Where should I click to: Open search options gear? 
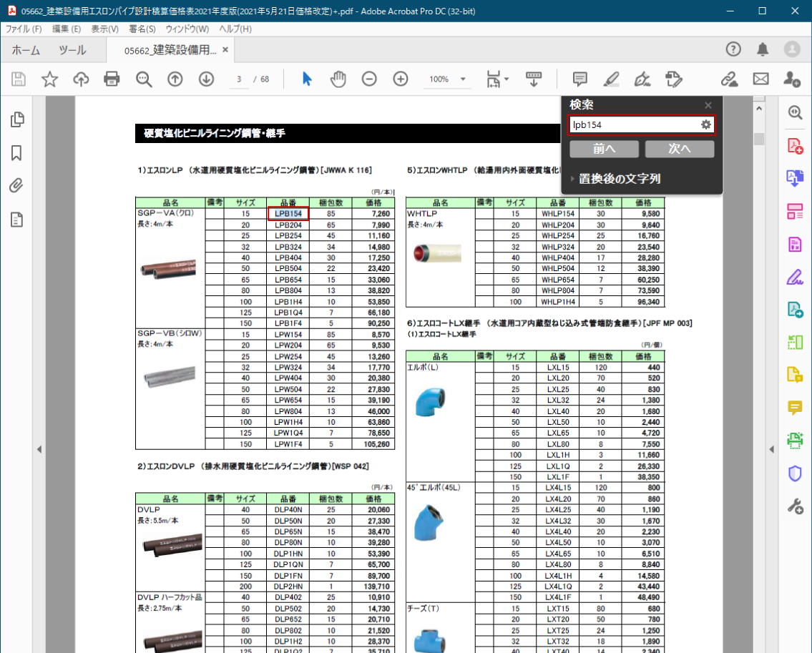[x=706, y=124]
